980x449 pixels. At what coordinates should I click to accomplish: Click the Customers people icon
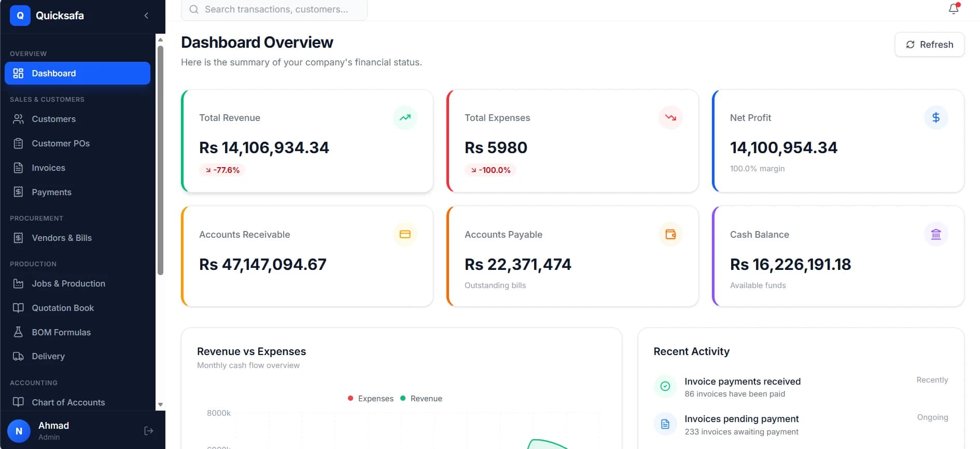18,119
